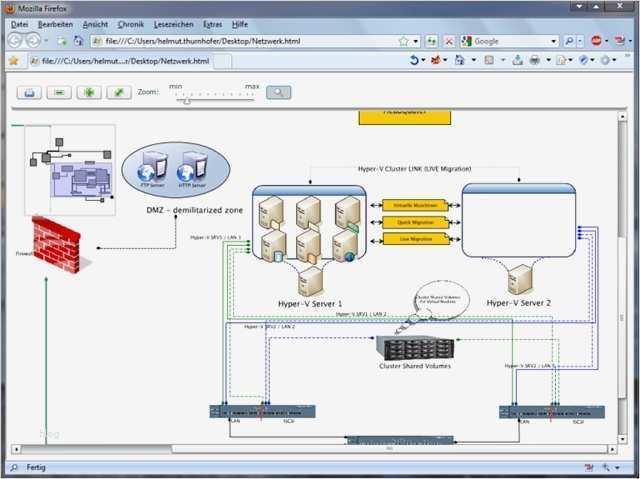Viewport: 640px width, 479px height.
Task: Click the yellow 'Virtuelle Maschinen' box
Action: tap(415, 205)
